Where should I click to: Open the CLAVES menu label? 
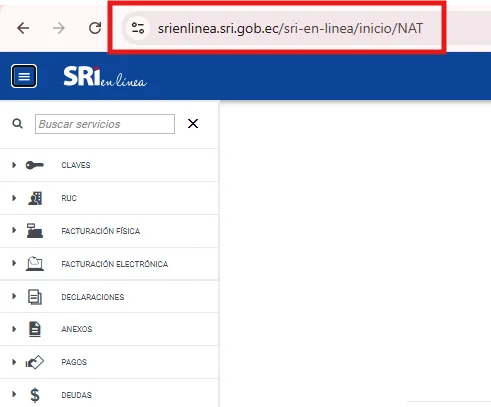tap(76, 165)
